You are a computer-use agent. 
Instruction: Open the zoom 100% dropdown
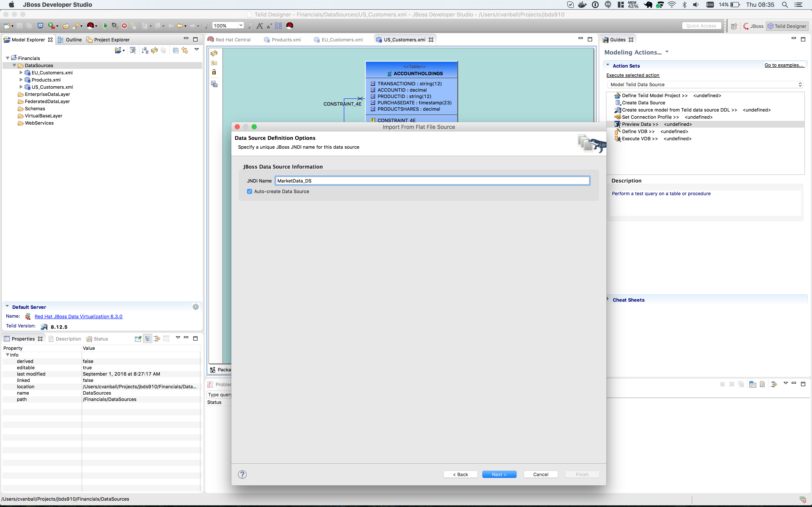241,26
